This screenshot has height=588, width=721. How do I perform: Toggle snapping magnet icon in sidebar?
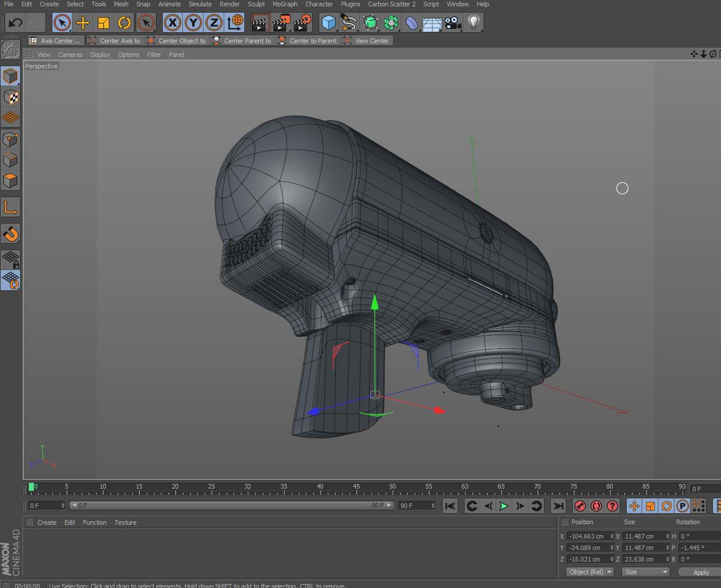tap(10, 233)
